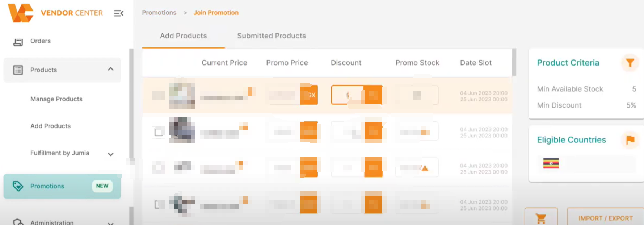
Task: Select the Add Products tab
Action: [184, 36]
